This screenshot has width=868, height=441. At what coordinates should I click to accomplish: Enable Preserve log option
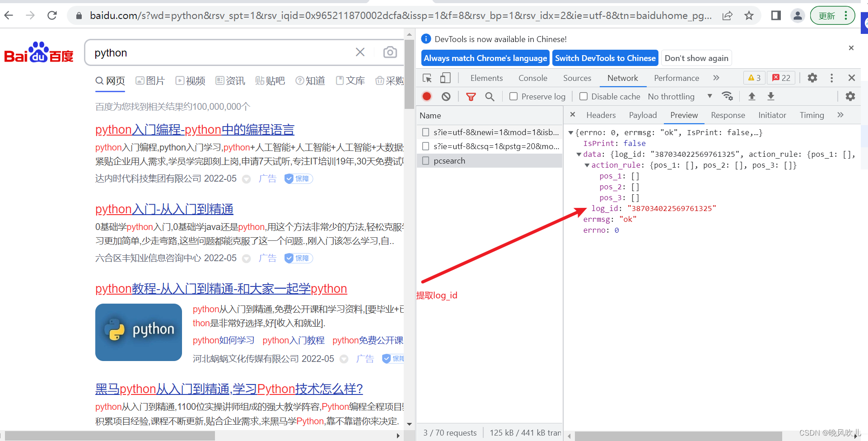(x=513, y=96)
